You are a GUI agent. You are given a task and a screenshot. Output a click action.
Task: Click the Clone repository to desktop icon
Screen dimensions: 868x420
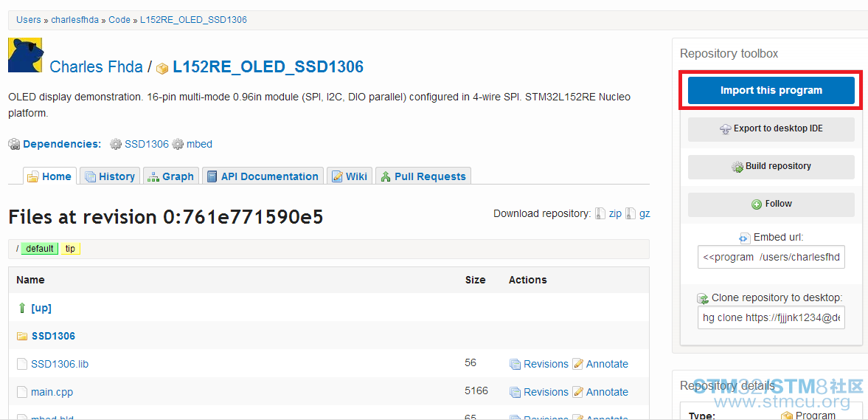703,299
